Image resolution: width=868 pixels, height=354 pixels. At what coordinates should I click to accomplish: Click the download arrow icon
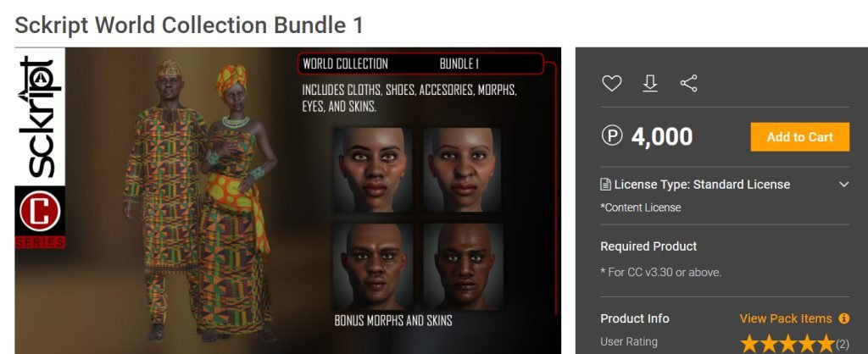tap(650, 84)
